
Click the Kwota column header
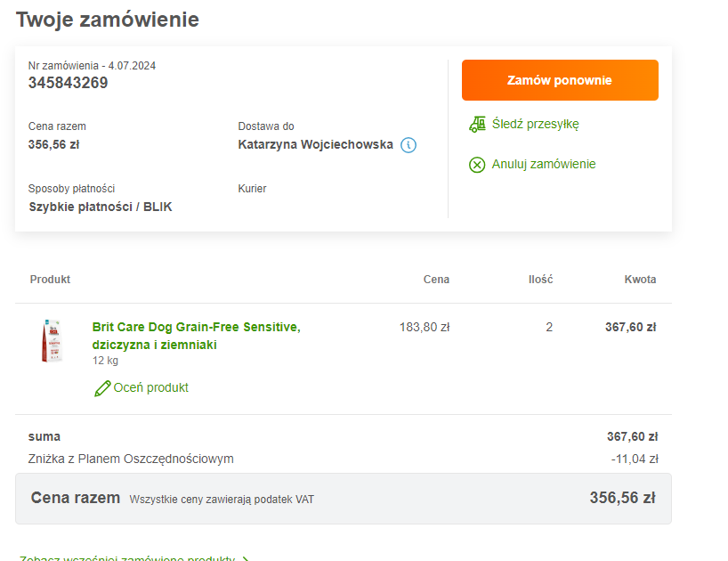(x=640, y=279)
